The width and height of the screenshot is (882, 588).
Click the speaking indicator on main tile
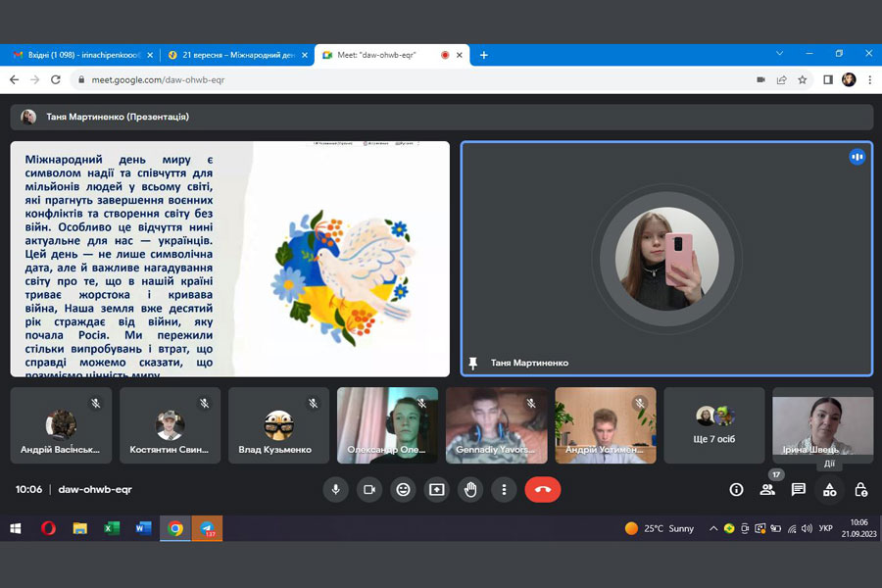857,157
